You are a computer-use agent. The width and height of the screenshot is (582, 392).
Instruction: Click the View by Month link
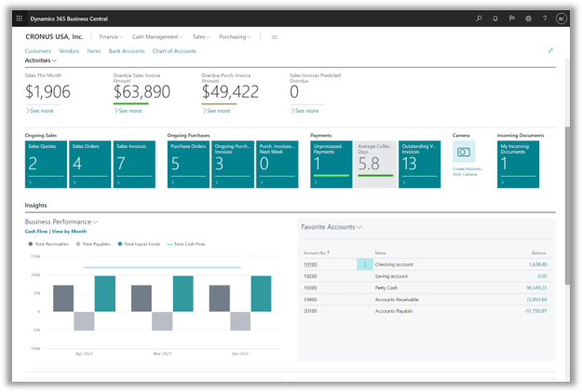pyautogui.click(x=69, y=231)
